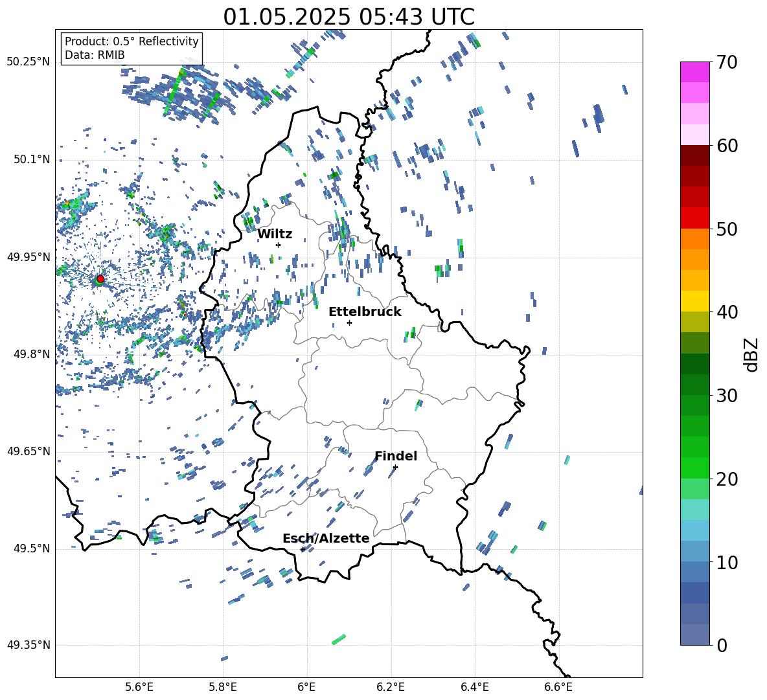The height and width of the screenshot is (700, 767).
Task: Click the 49.8°N latitude tick label
Action: click(32, 354)
